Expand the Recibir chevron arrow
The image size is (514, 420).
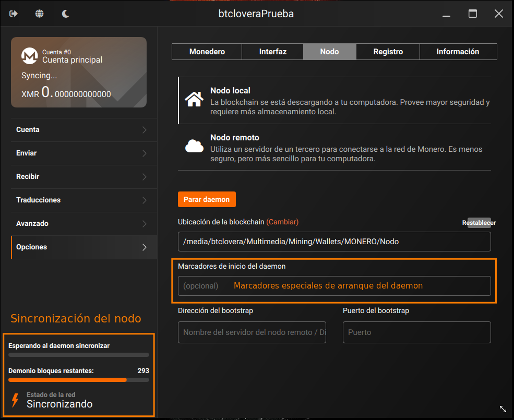[x=145, y=177]
